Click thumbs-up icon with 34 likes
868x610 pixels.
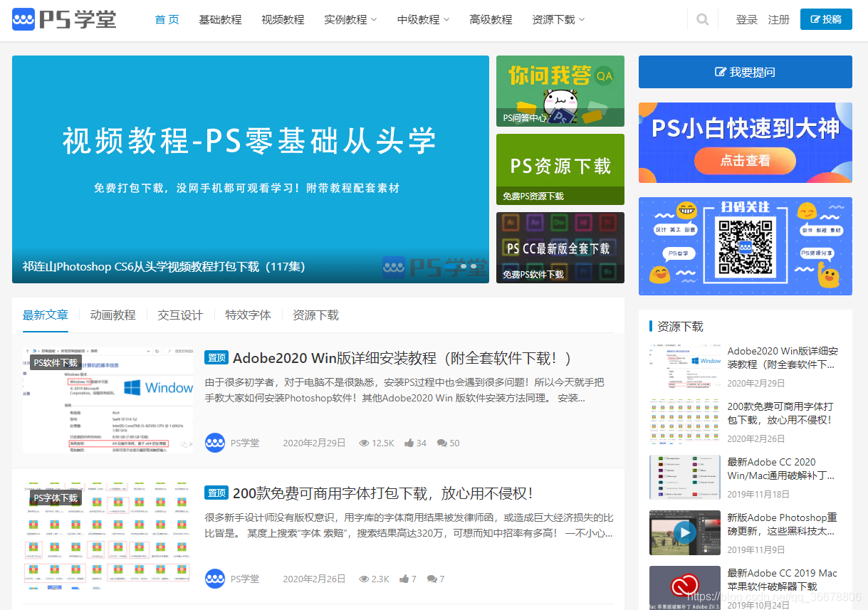coord(409,443)
